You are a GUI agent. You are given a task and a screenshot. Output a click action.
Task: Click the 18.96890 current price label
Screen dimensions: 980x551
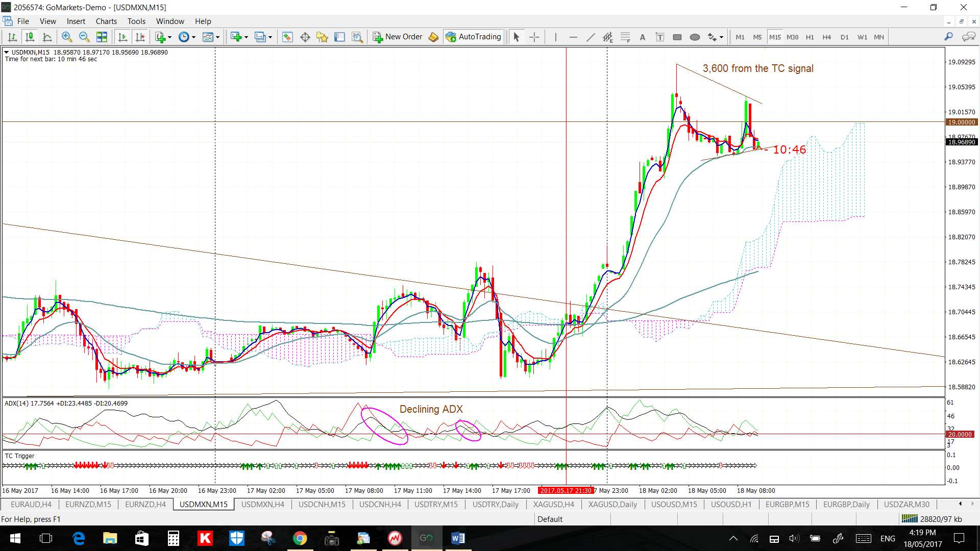pyautogui.click(x=962, y=142)
